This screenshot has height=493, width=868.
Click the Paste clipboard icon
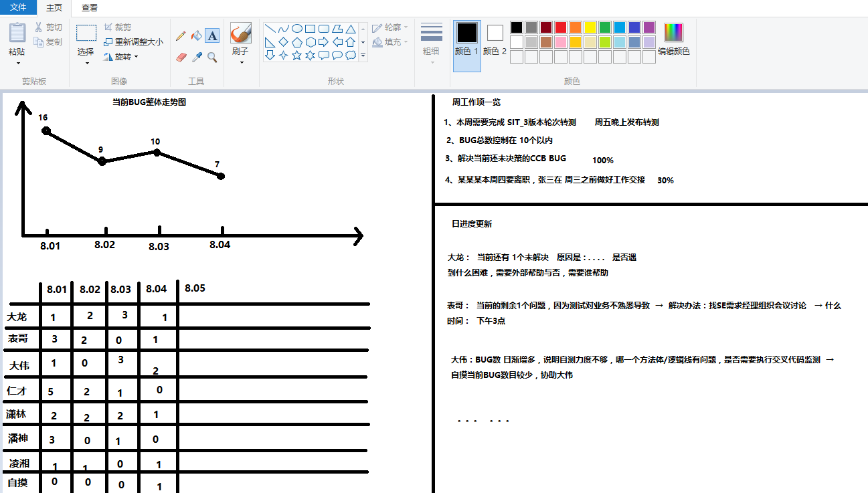[17, 33]
